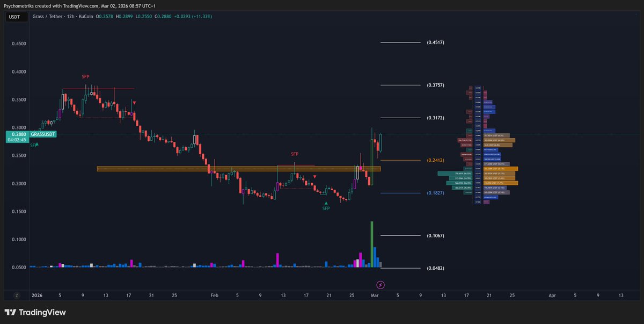Click the Grass / Tether symbol title
This screenshot has width=644, height=324.
48,17
